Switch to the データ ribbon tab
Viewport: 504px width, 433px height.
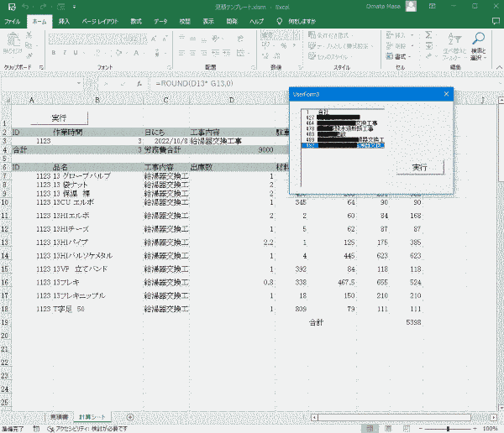[159, 20]
